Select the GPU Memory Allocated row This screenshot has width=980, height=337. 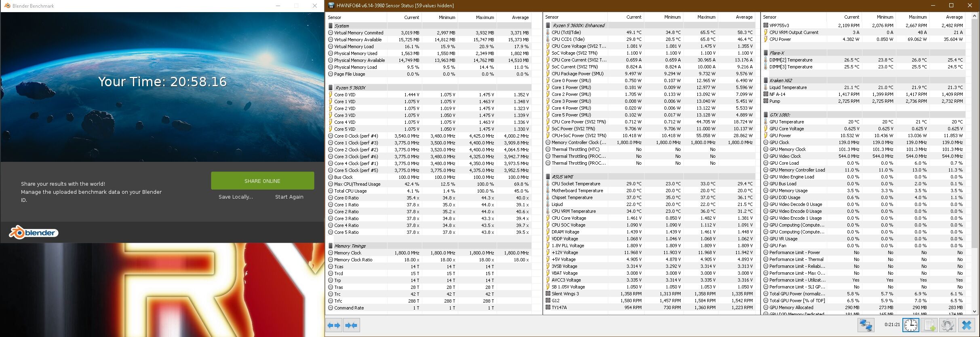coord(864,307)
